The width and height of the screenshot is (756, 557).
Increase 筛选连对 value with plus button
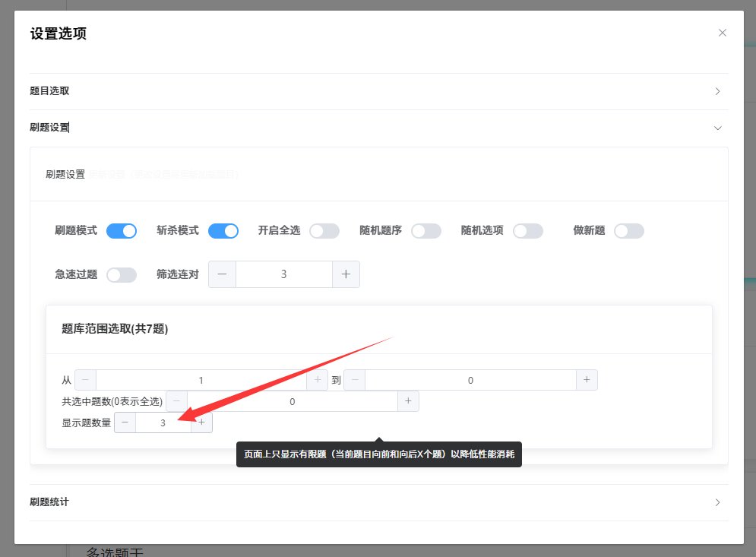click(346, 274)
